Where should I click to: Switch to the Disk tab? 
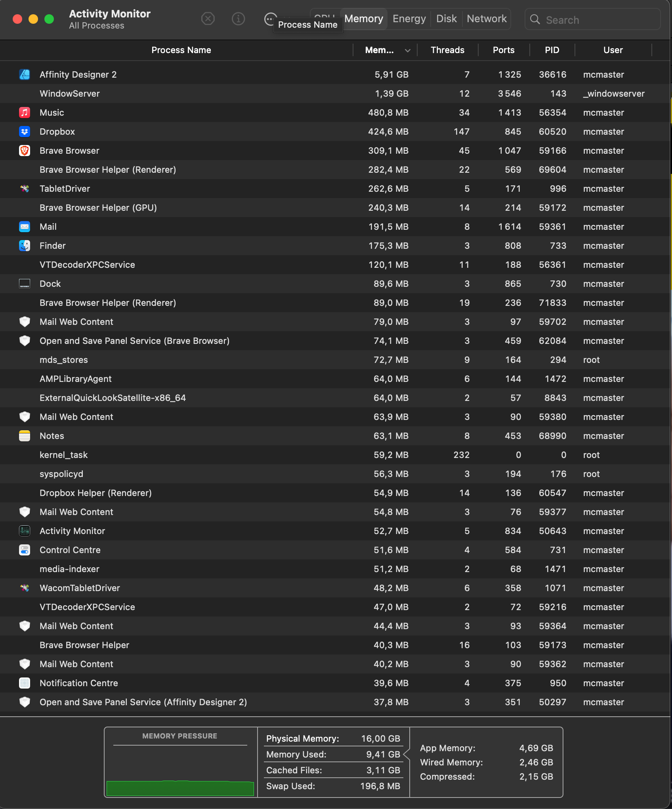pyautogui.click(x=446, y=19)
